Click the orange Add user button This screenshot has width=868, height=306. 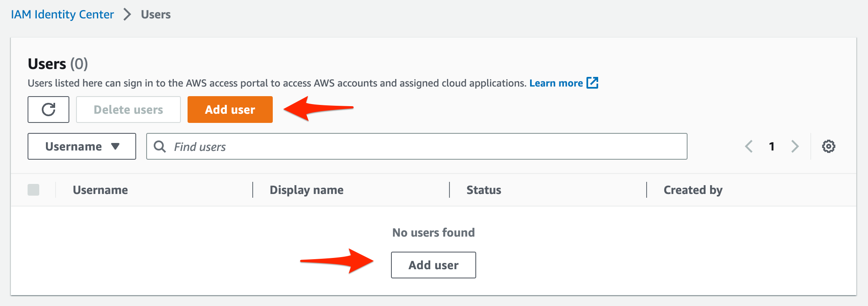coord(230,110)
